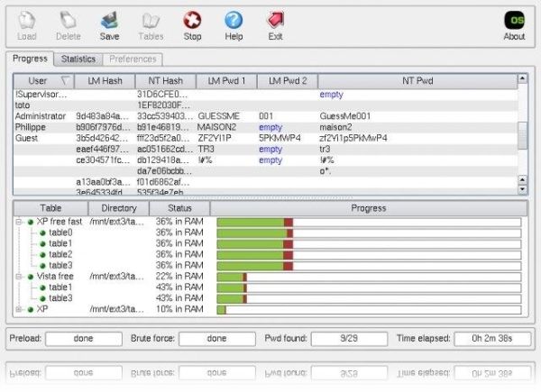Click the Exit icon
The image size is (541, 392).
275,20
